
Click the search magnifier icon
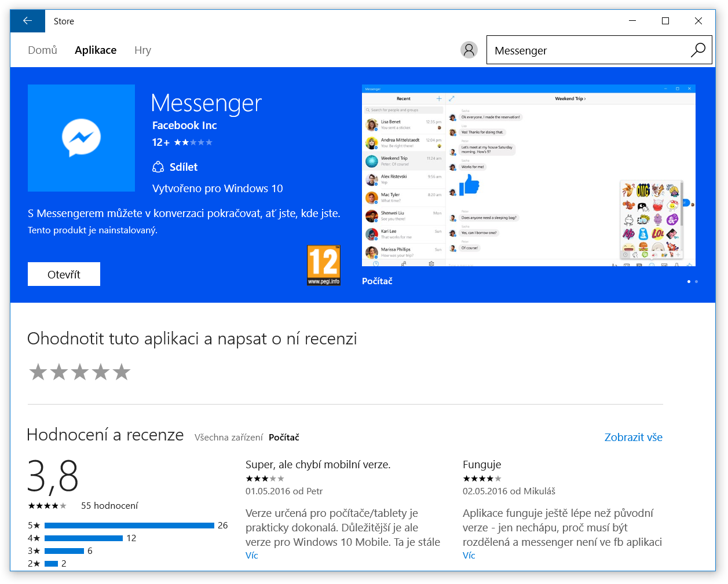point(698,50)
